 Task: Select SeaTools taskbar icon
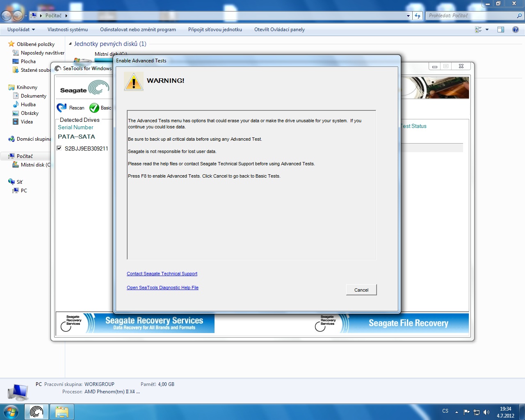pyautogui.click(x=37, y=412)
